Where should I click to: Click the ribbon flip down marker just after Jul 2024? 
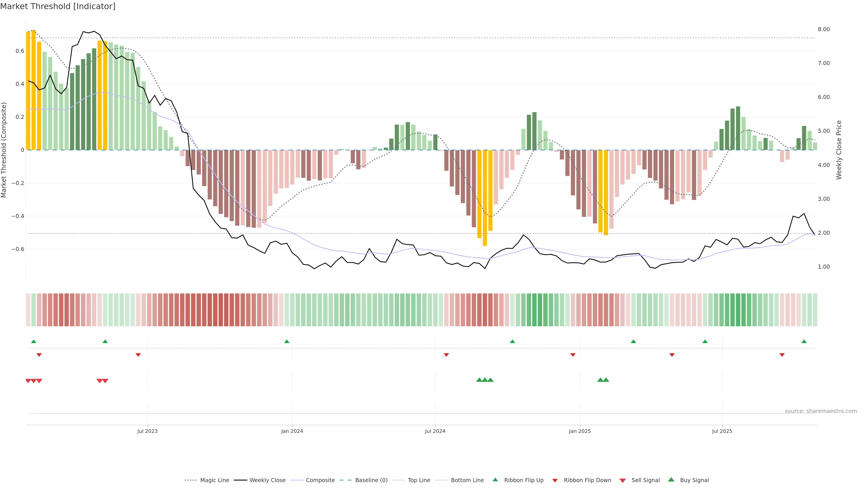[x=446, y=355]
